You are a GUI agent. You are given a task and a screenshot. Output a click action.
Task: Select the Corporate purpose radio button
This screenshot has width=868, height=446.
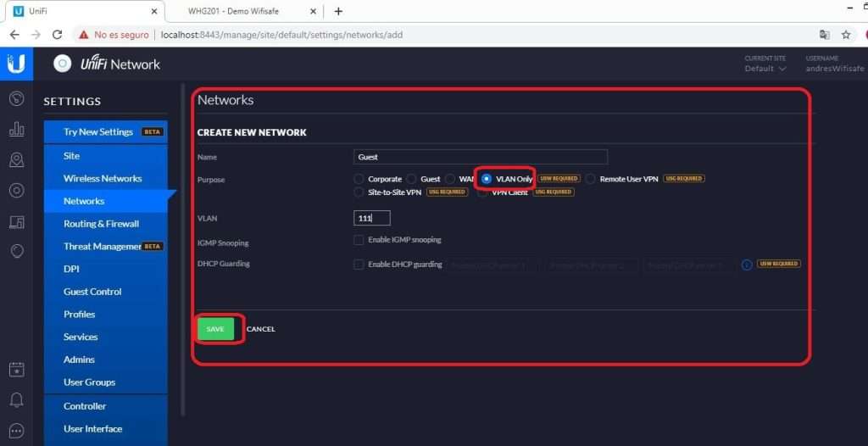359,179
